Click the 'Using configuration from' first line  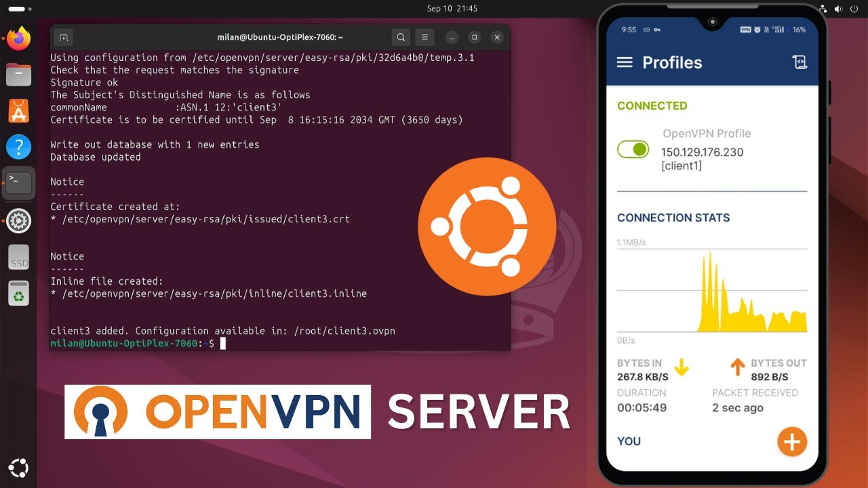[262, 58]
